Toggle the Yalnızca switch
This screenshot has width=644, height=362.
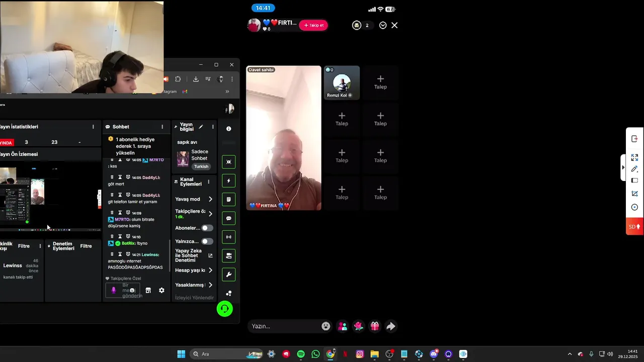point(207,241)
